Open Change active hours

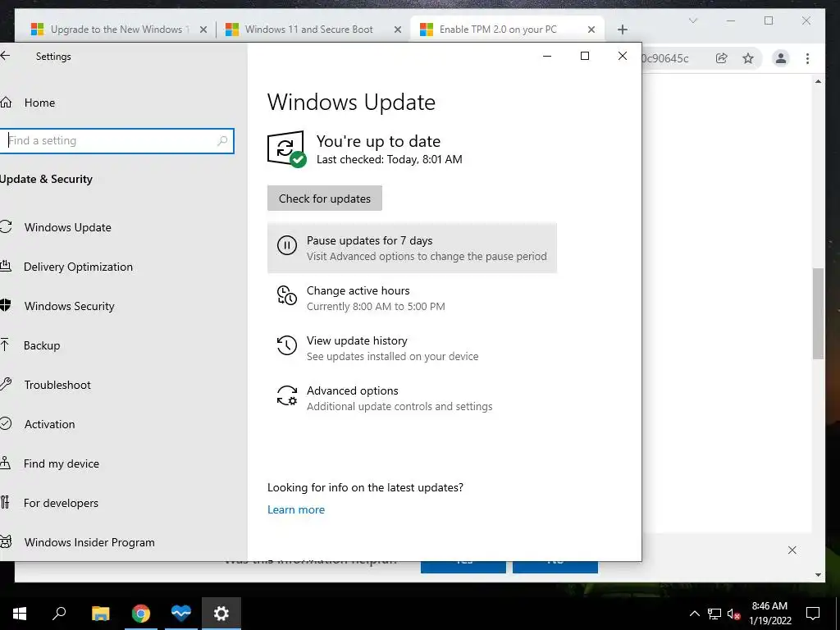[x=412, y=298]
